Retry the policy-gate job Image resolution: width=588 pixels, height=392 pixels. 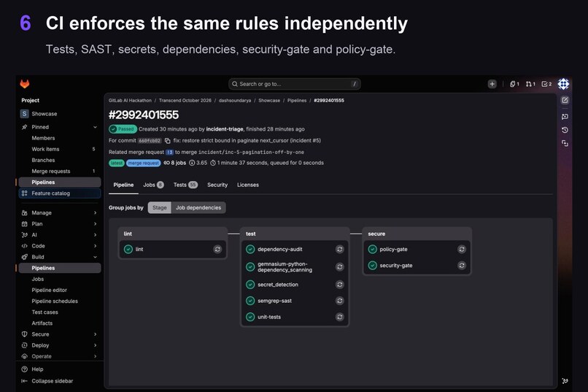click(x=462, y=249)
